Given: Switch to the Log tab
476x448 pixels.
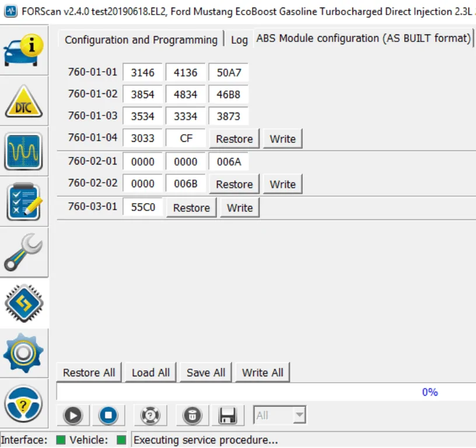Looking at the screenshot, I should pyautogui.click(x=239, y=40).
